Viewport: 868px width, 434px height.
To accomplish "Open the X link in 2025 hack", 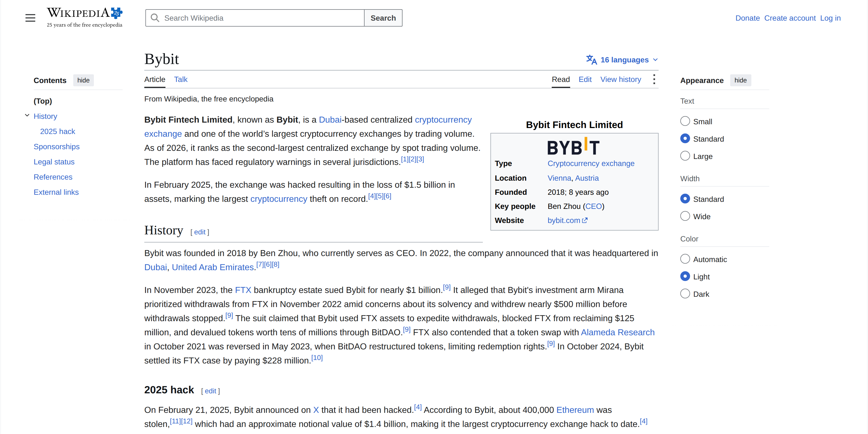I will coord(316,410).
